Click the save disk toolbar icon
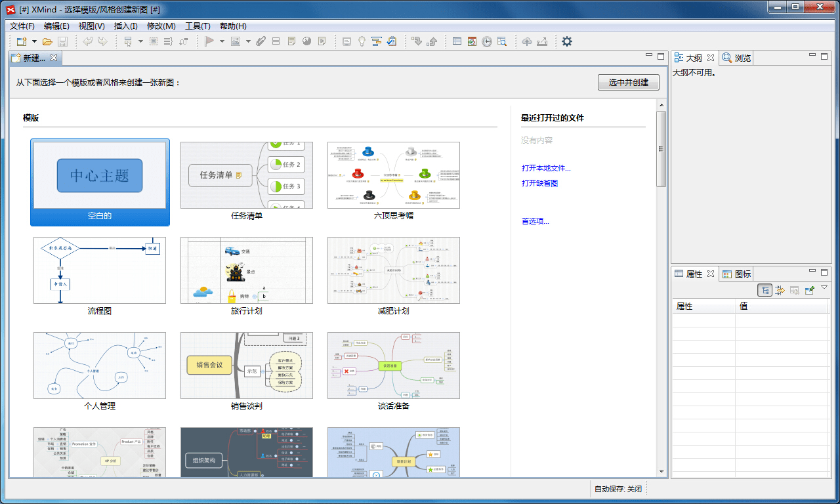The width and height of the screenshot is (840, 504). point(62,41)
